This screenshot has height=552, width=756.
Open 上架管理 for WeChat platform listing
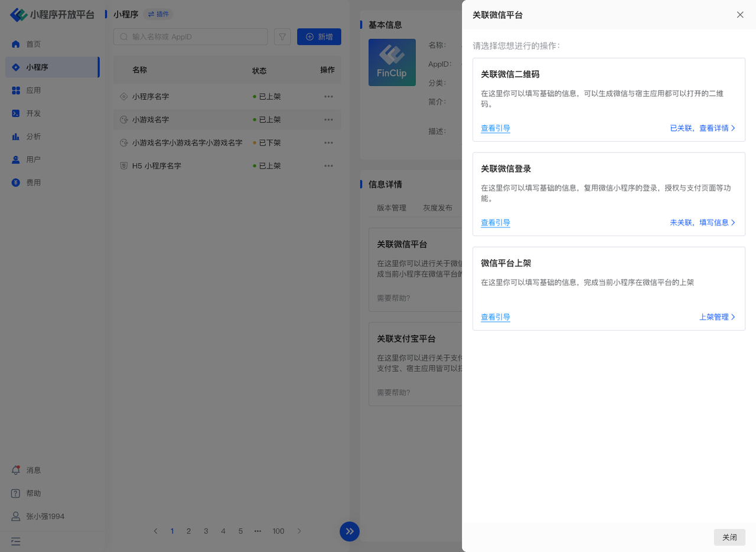point(717,317)
